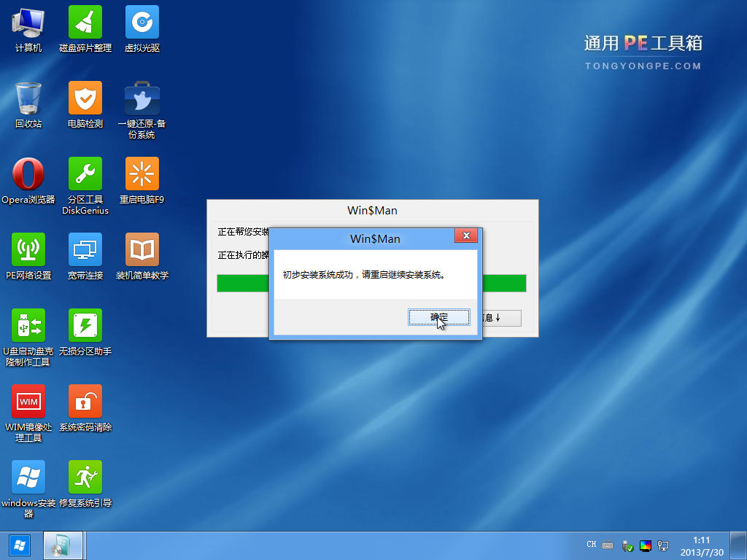Close the Win$Man message dialog

(466, 236)
